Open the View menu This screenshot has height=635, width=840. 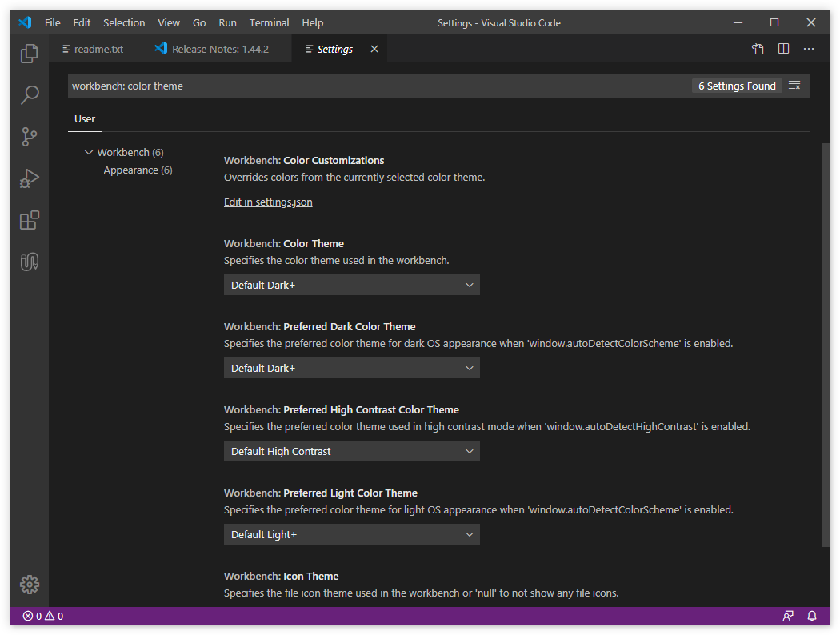click(169, 22)
